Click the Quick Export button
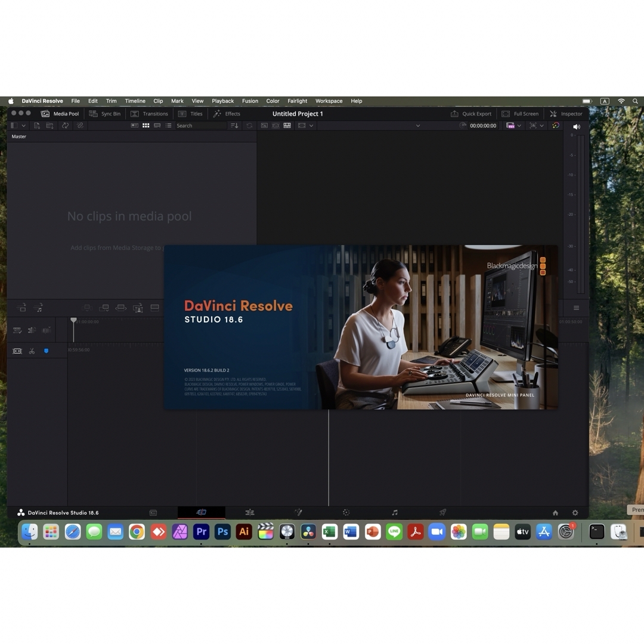The height and width of the screenshot is (644, 644). pos(471,114)
